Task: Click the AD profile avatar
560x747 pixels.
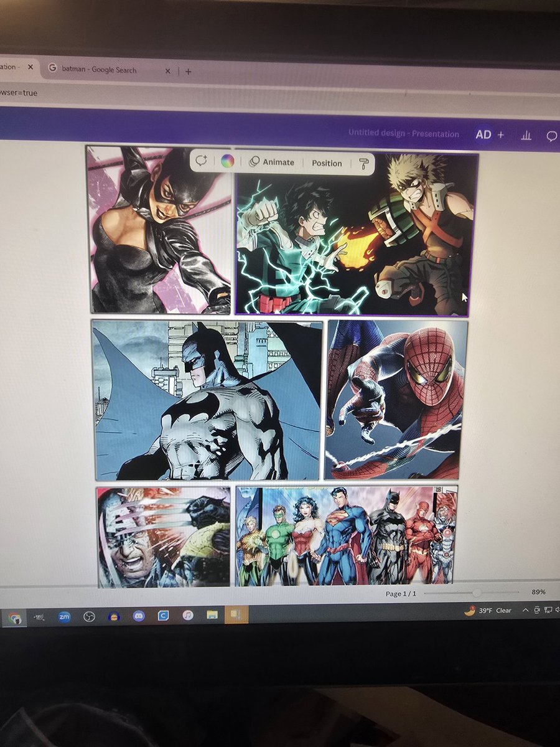Action: pos(483,134)
